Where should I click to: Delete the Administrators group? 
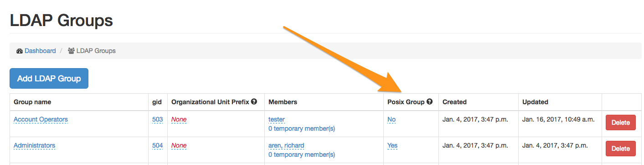[620, 149]
